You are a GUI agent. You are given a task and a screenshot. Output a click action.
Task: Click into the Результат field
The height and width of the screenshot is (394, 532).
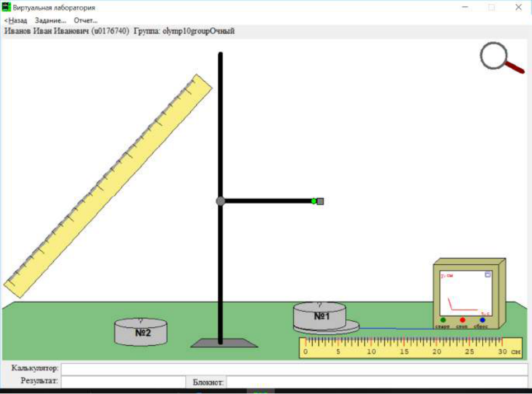[124, 382]
